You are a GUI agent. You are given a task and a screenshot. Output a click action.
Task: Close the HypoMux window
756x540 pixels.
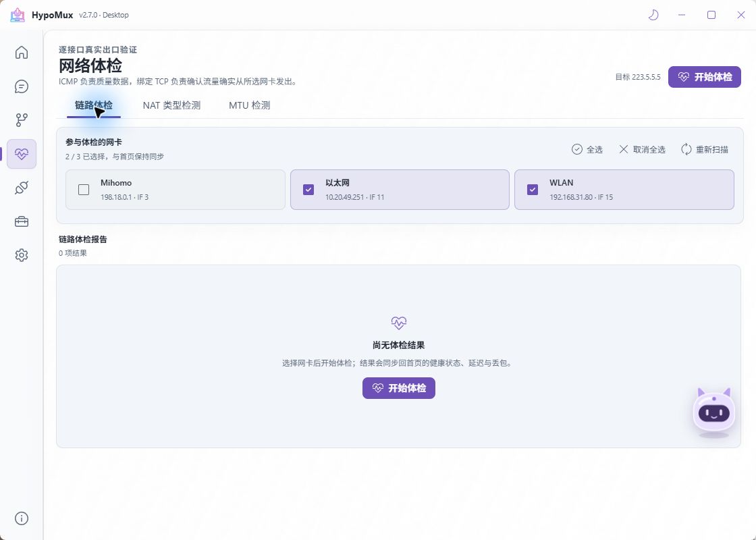click(741, 15)
